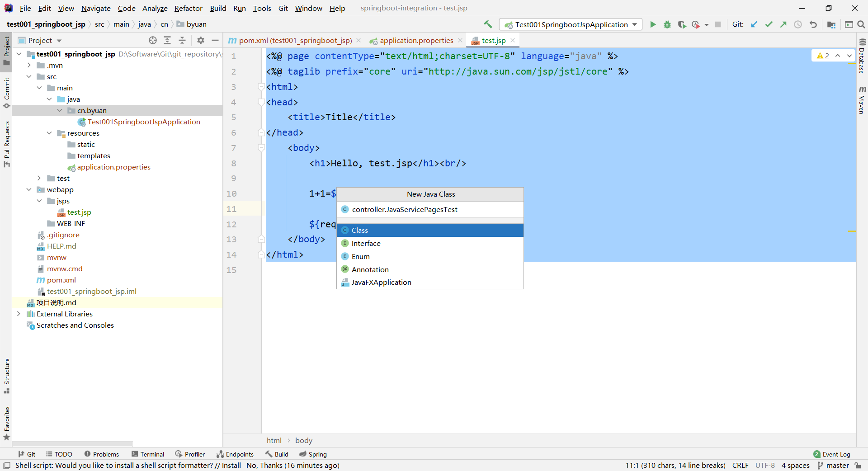The image size is (868, 471).
Task: Go to next highlighted problem down arrow
Action: pyautogui.click(x=849, y=56)
